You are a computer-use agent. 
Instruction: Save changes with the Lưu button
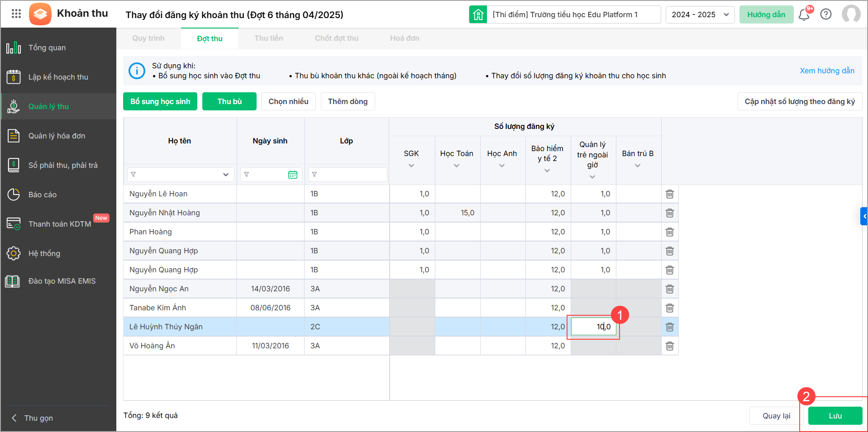click(x=835, y=416)
